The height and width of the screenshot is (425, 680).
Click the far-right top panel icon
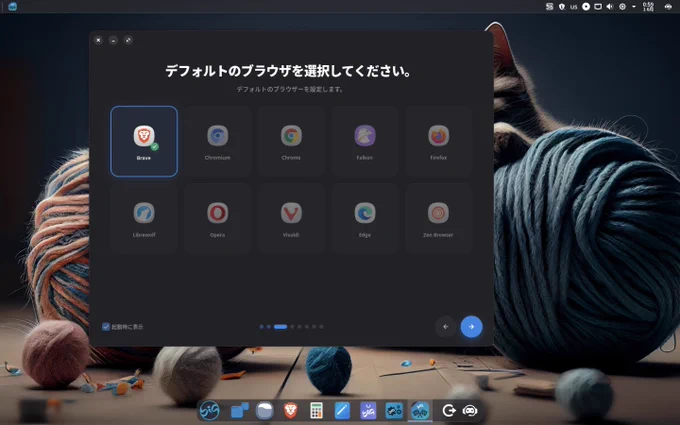coord(668,7)
